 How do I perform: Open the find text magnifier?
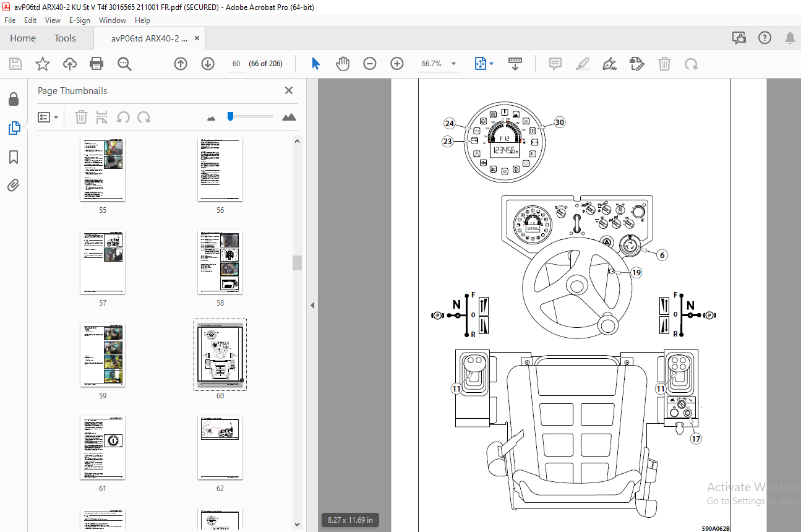(x=124, y=64)
